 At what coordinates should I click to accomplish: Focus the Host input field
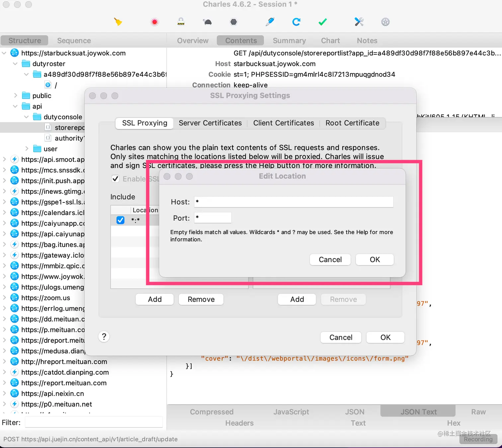[294, 202]
